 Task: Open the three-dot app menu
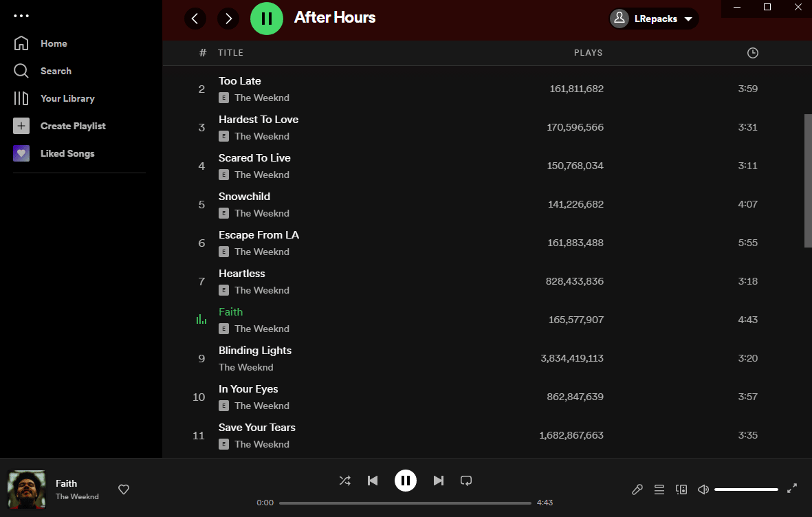(x=21, y=16)
